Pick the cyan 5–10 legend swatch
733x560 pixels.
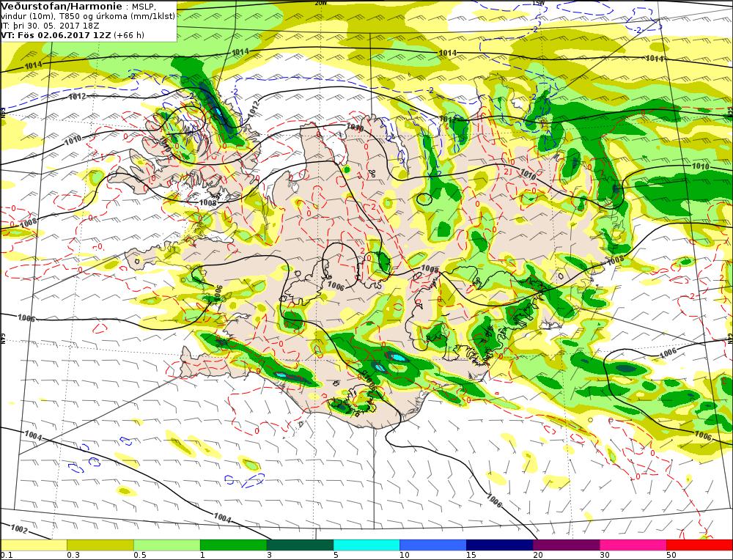pyautogui.click(x=366, y=545)
